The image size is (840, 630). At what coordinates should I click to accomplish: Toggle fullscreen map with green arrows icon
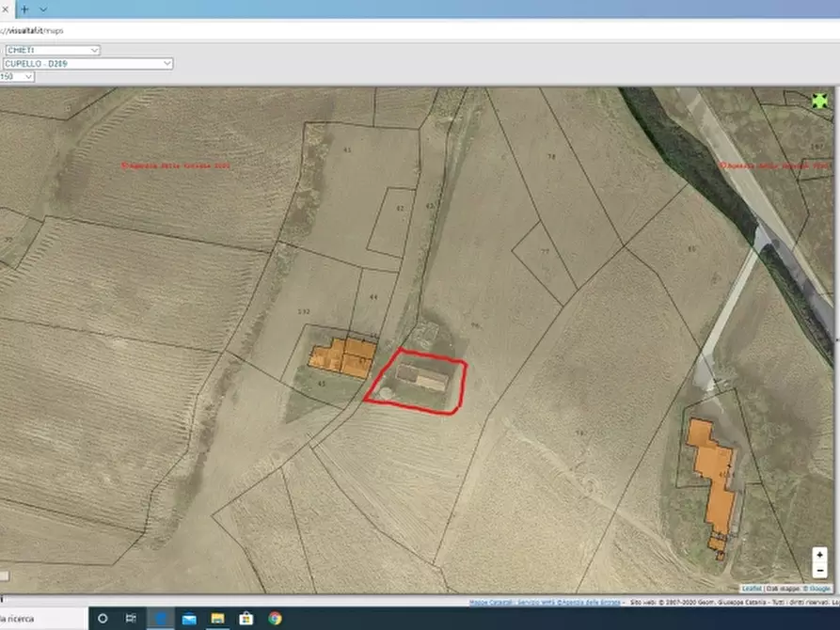click(819, 101)
